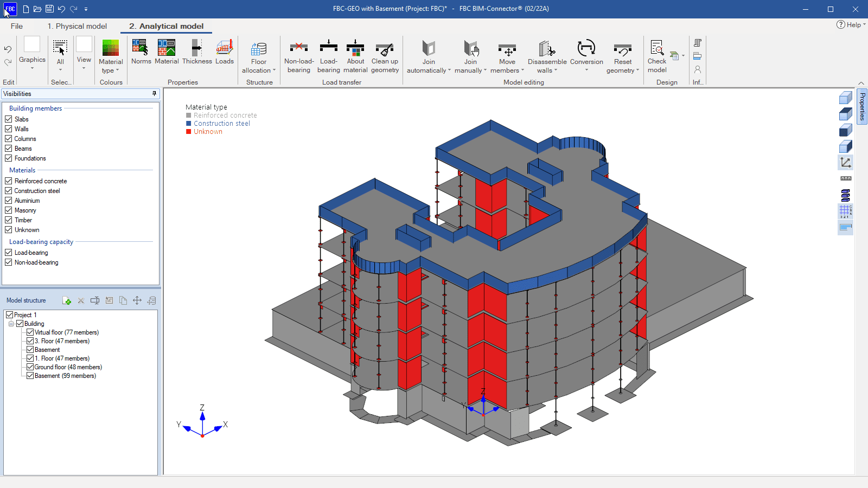Collapse the Building tree node
Screen dimensions: 868x488
(x=11, y=324)
